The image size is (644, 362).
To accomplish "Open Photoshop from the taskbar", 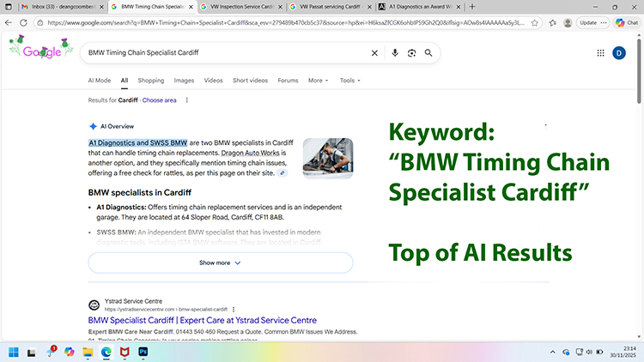I will coord(143,352).
